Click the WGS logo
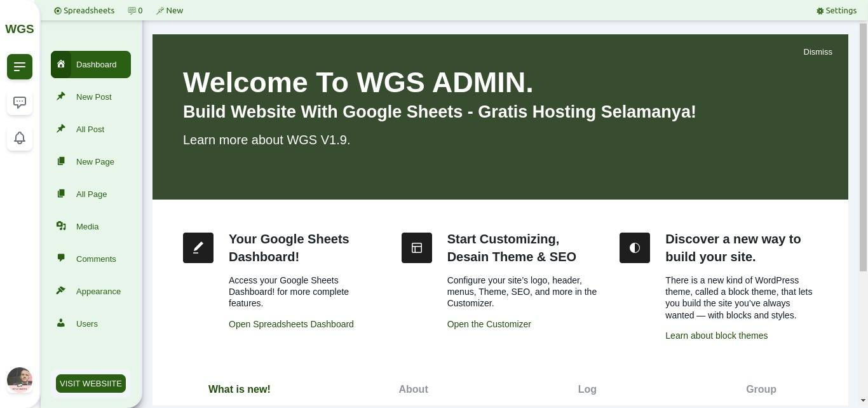 20,29
